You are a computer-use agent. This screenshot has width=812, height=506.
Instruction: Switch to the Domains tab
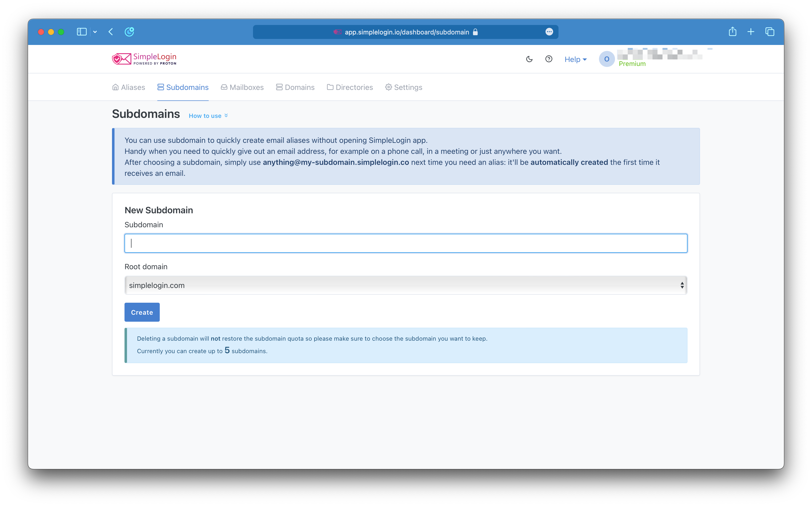pyautogui.click(x=295, y=87)
